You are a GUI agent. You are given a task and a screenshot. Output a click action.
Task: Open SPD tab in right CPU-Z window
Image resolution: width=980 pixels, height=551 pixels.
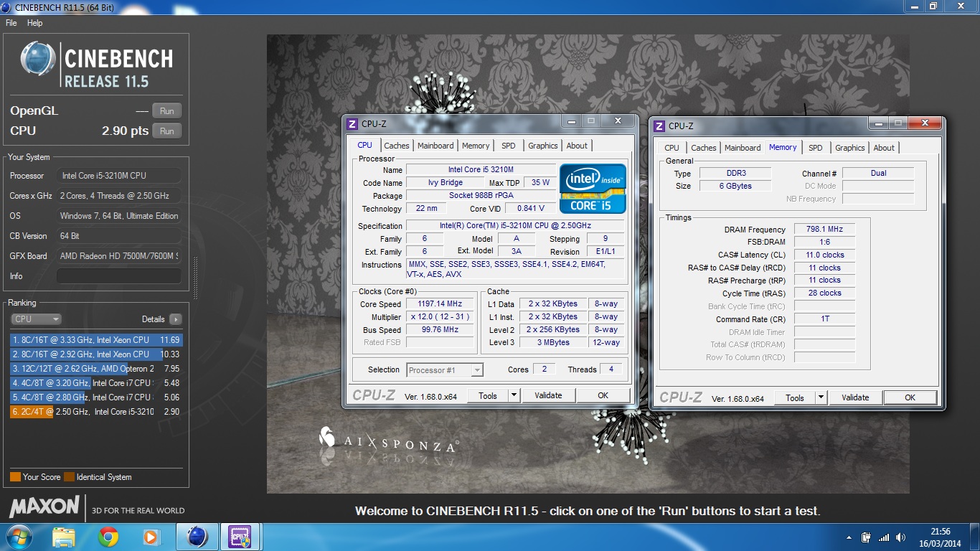pyautogui.click(x=816, y=148)
